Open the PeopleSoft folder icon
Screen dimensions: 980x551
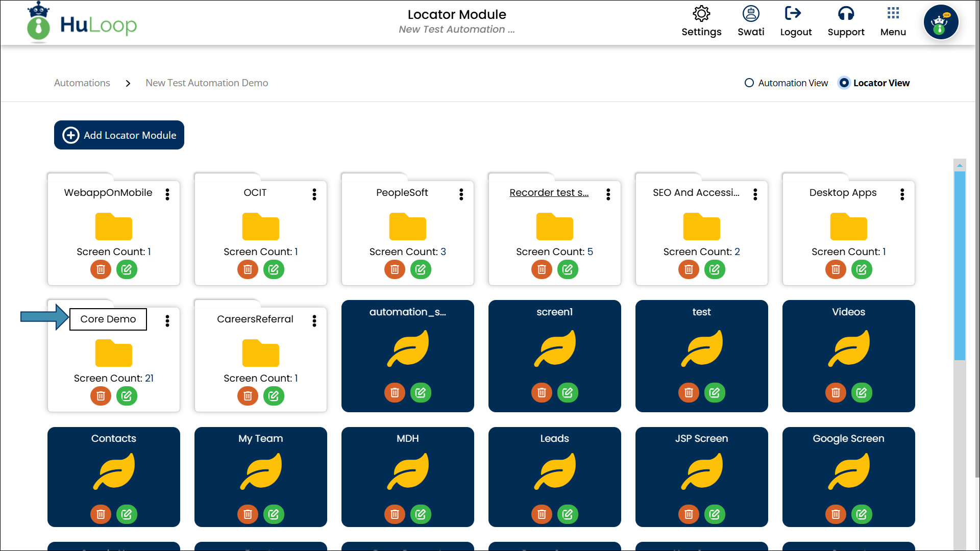coord(407,227)
